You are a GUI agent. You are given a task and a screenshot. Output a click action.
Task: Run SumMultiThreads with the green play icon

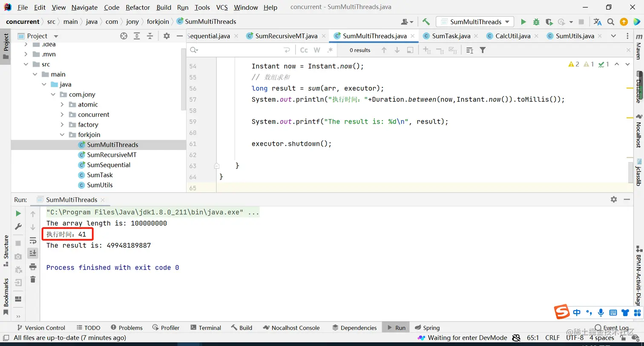click(523, 22)
